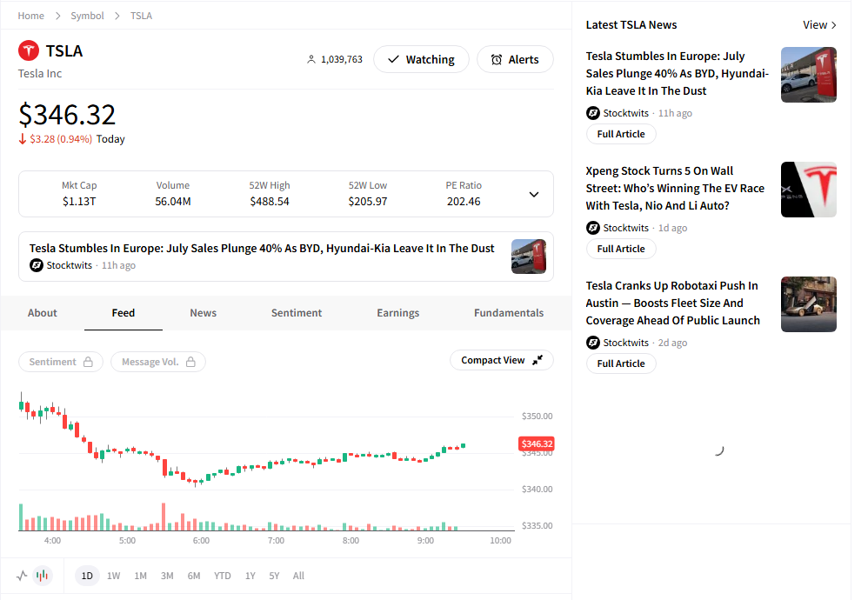Click the Tesla logo icon

coord(29,50)
